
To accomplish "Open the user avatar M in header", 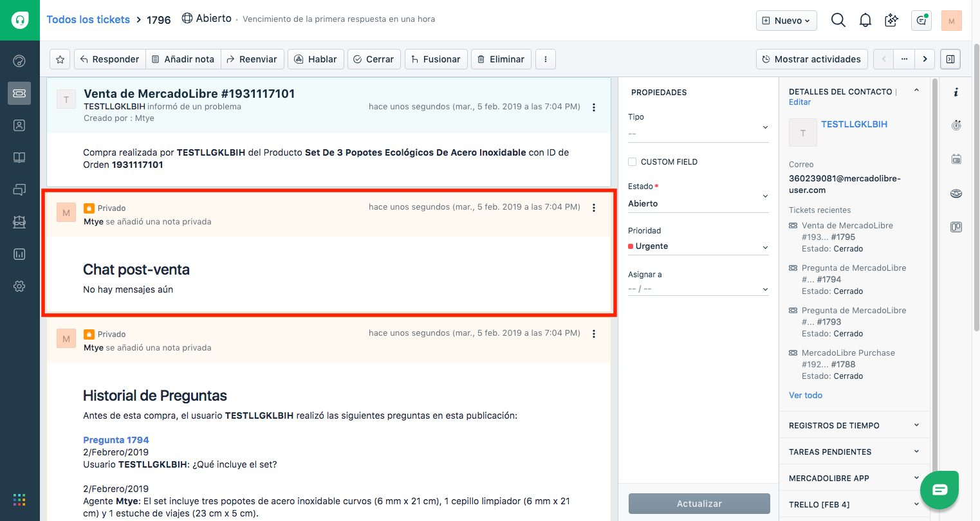I will coord(951,21).
